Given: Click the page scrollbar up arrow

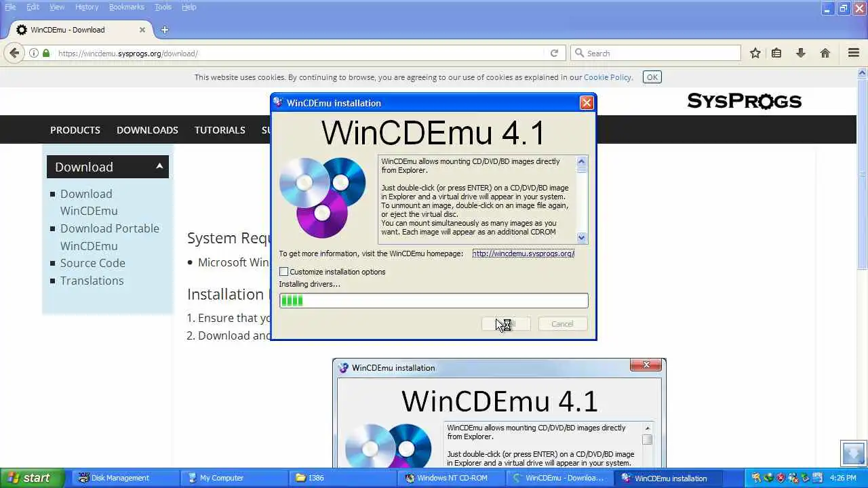Looking at the screenshot, I should [x=863, y=73].
